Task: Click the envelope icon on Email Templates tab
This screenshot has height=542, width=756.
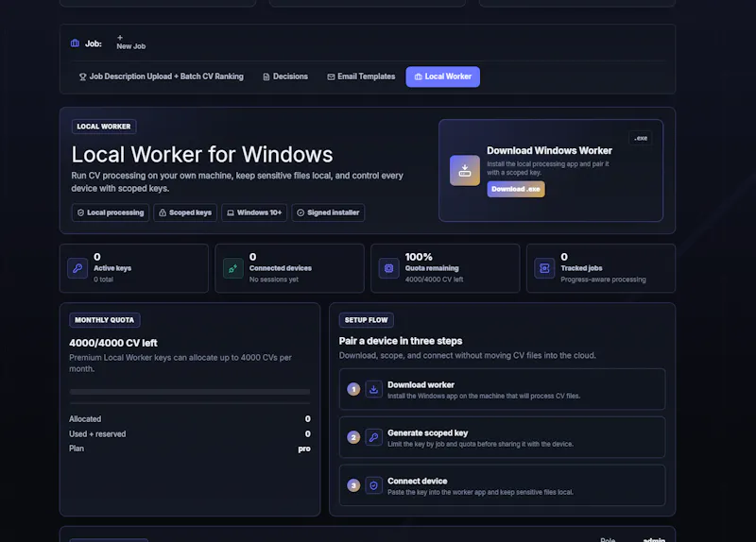Action: pos(331,77)
